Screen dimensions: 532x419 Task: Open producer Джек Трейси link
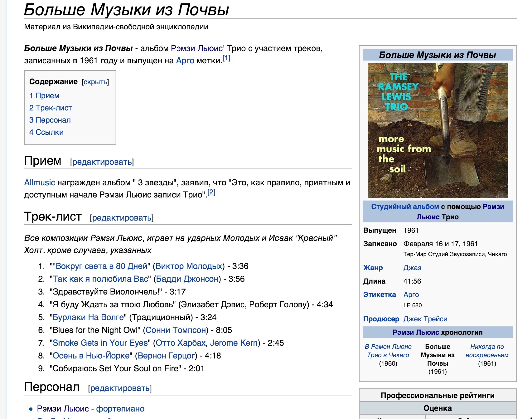tap(425, 319)
